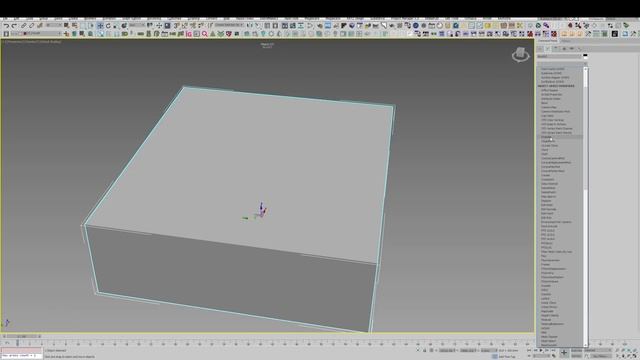640x360 pixels.
Task: Toggle Set Key animation mode
Action: [x=576, y=356]
